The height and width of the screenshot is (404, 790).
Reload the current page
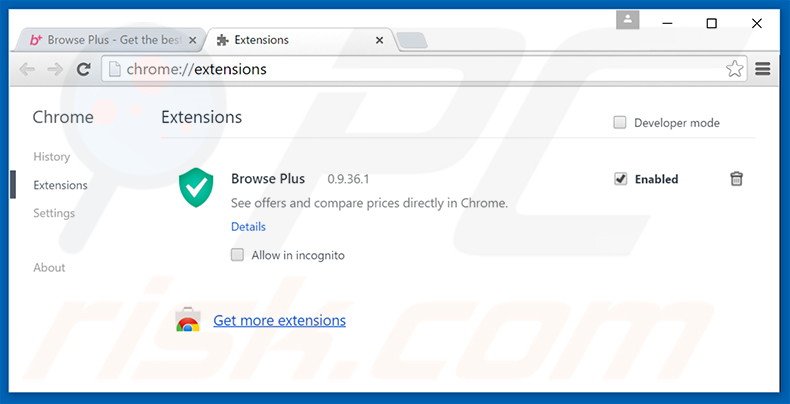[84, 69]
